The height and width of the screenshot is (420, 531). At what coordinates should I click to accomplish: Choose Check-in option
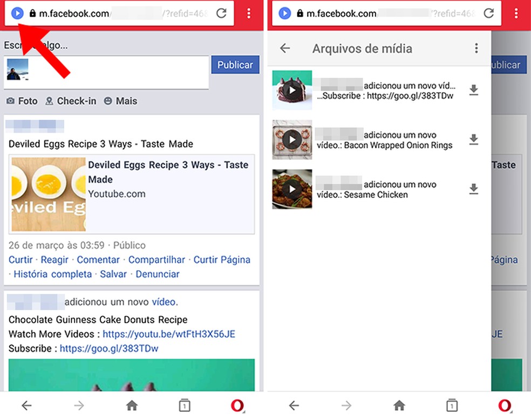coord(71,101)
